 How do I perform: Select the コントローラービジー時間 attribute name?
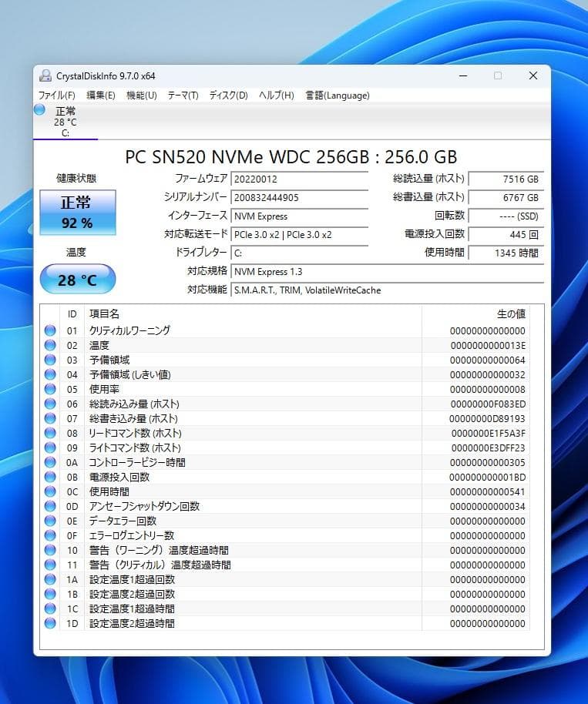(137, 462)
